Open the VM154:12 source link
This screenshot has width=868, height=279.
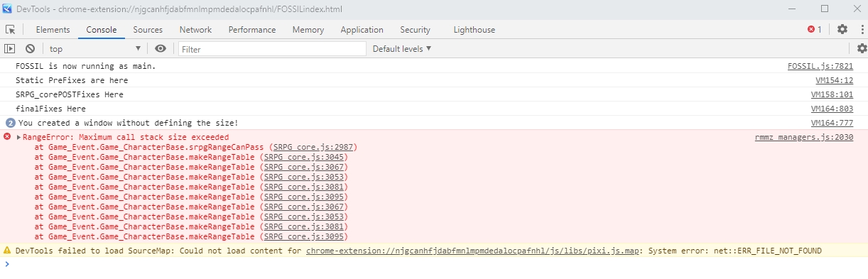coord(834,80)
